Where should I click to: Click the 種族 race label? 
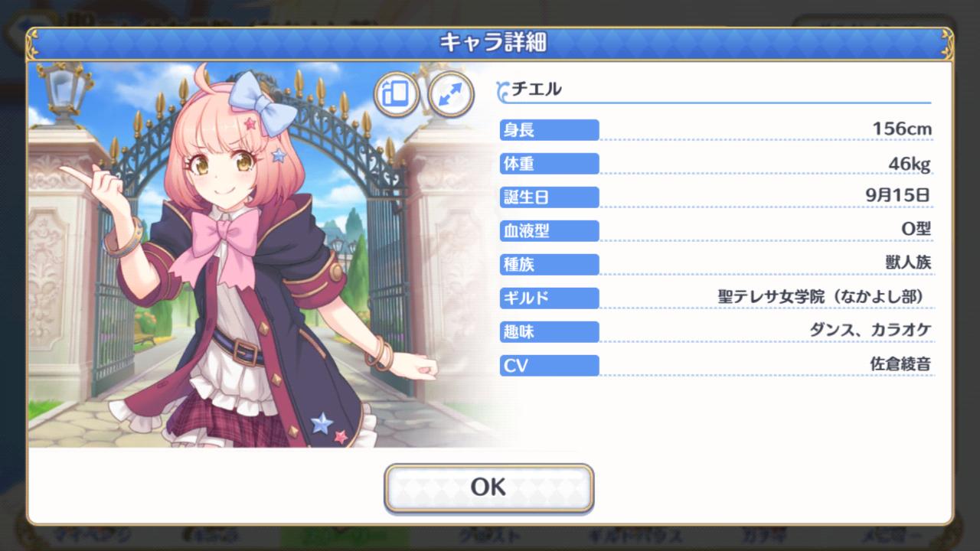[x=549, y=264]
